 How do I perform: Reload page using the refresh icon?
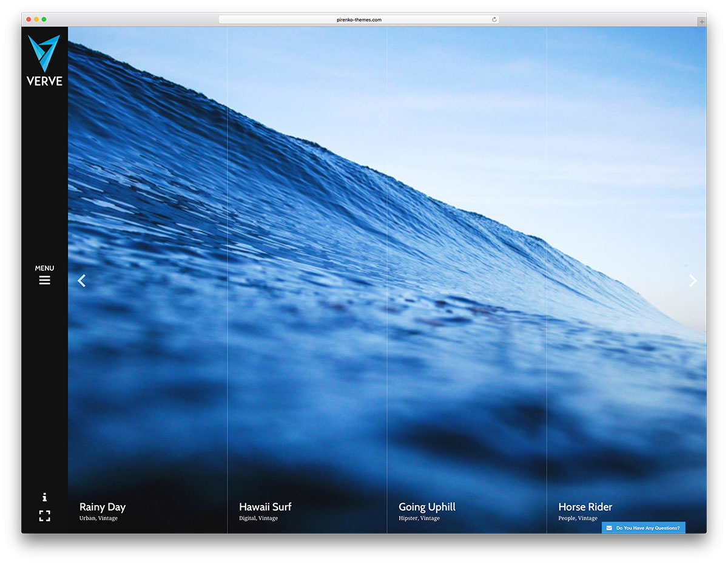click(x=494, y=19)
